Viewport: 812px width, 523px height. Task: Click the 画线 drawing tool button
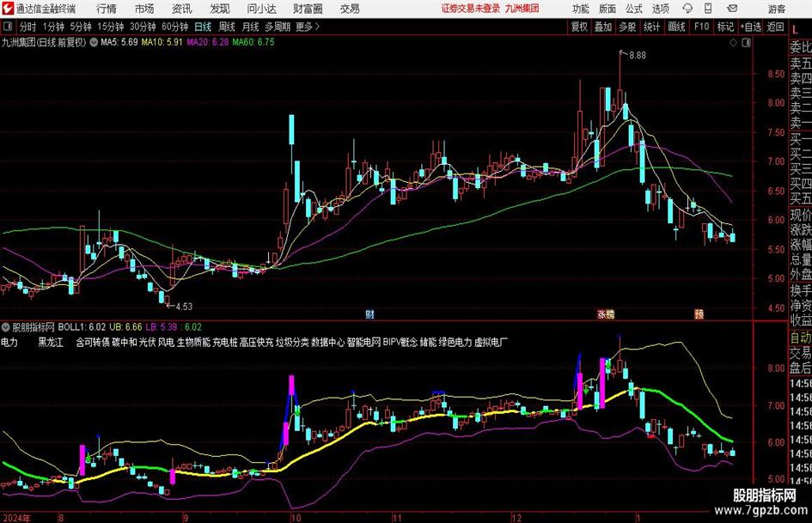tap(677, 27)
